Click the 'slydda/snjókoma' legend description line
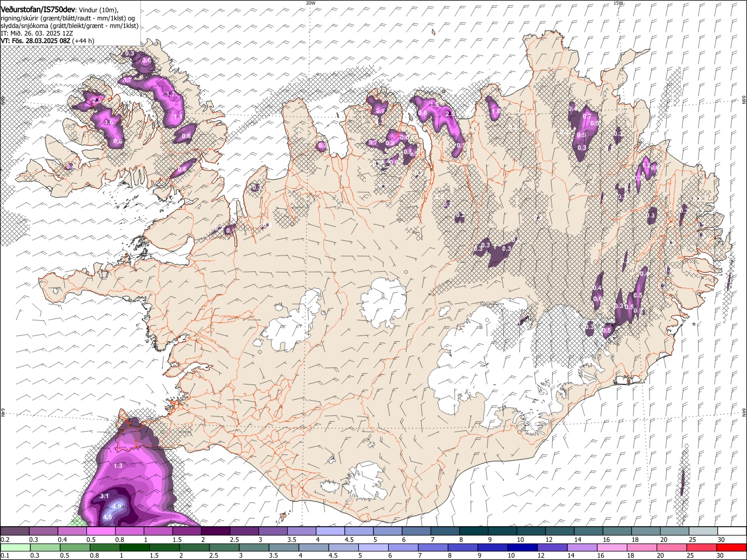Image resolution: width=747 pixels, height=560 pixels. point(69,26)
